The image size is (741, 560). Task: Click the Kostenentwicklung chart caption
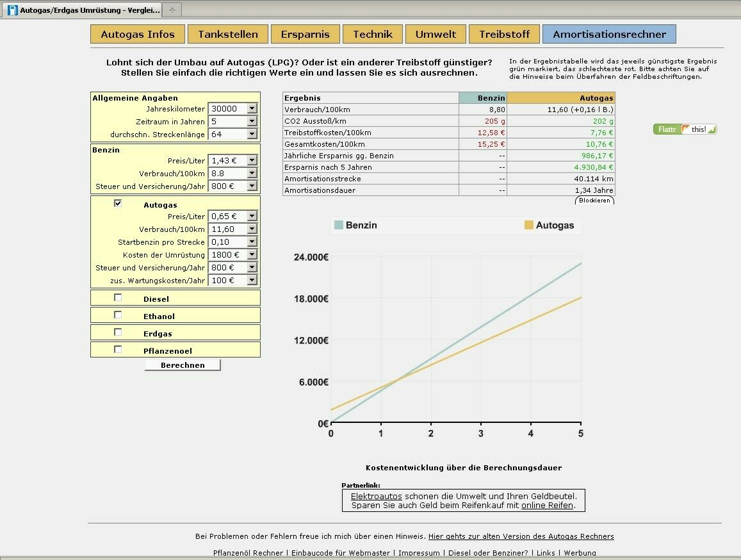point(464,468)
